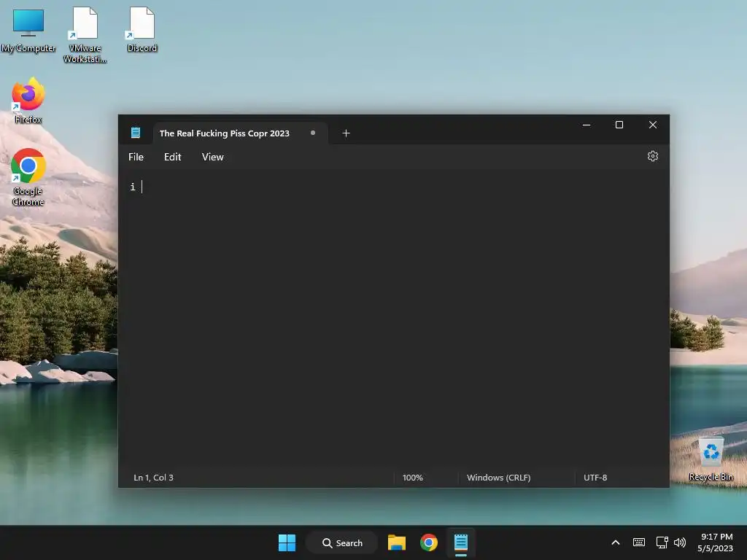Open the File menu
The height and width of the screenshot is (560, 747).
tap(136, 157)
